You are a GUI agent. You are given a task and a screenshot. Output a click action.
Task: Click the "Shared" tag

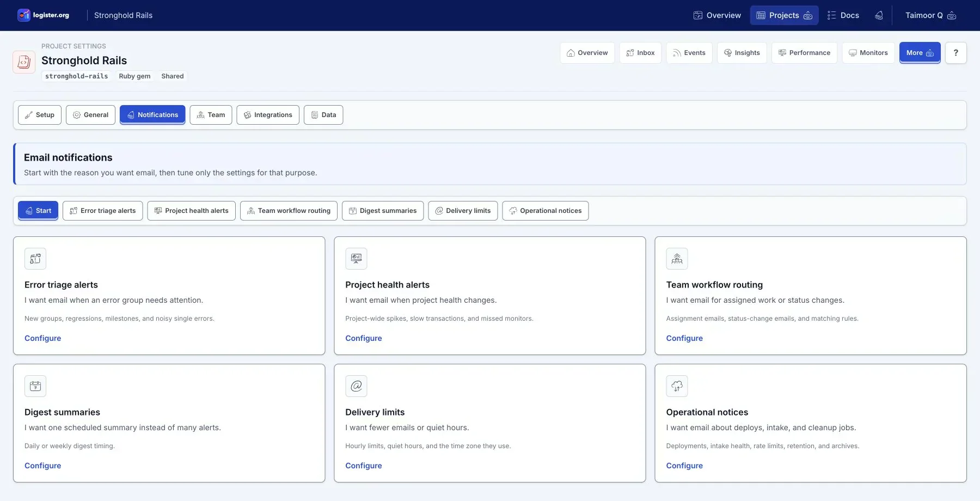[173, 76]
